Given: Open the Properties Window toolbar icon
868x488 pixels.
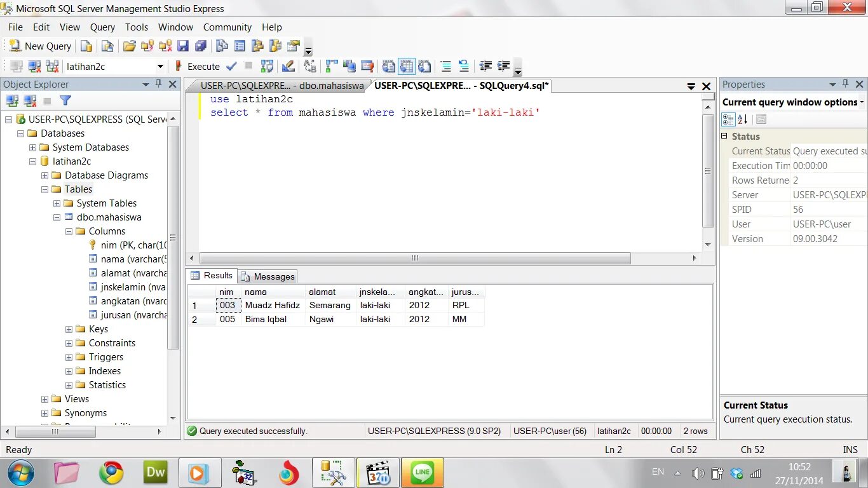Looking at the screenshot, I should click(x=293, y=46).
